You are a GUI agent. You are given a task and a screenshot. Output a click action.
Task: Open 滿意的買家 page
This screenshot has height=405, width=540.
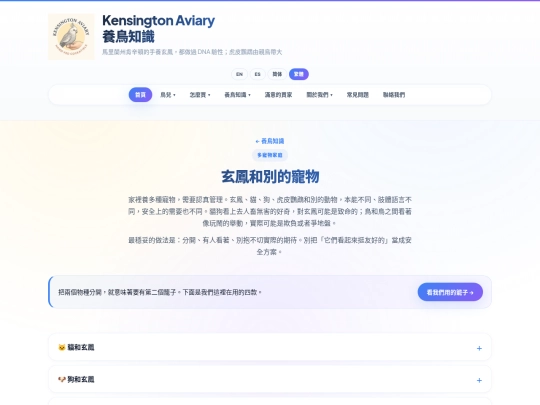click(x=278, y=95)
